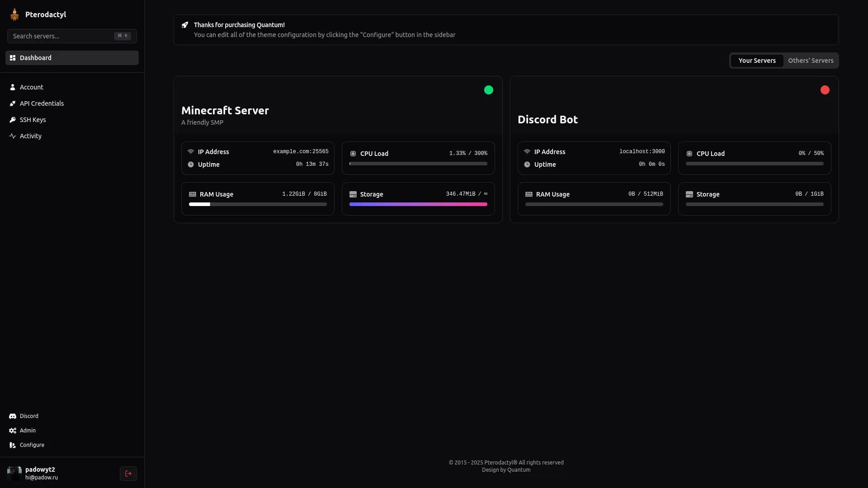This screenshot has height=488, width=868.
Task: Open SSH Keys via the key icon
Action: 12,120
